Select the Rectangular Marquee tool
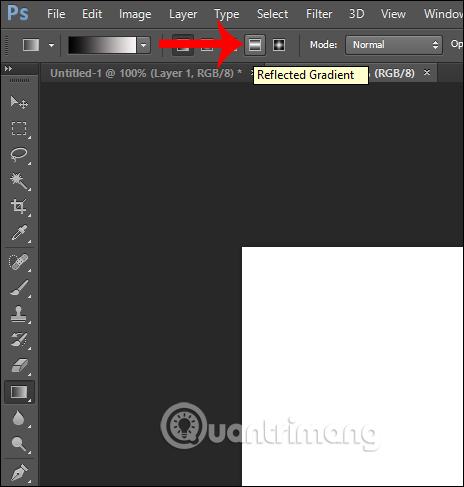Screen dimensions: 464x487 click(19, 128)
